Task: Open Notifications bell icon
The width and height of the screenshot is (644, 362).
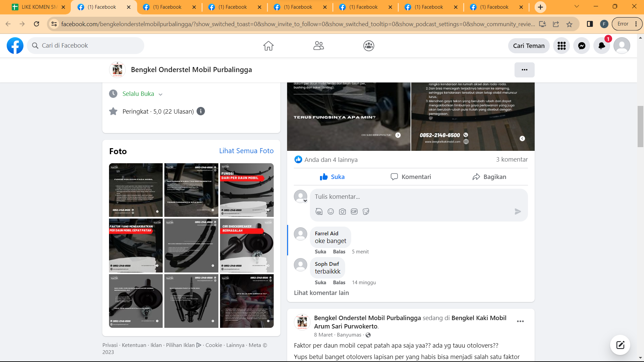Action: click(x=602, y=46)
